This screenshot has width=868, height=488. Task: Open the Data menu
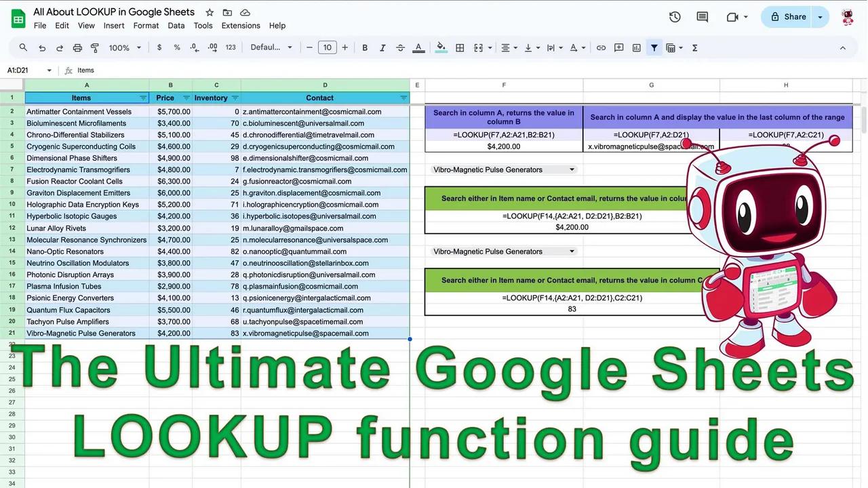(176, 25)
